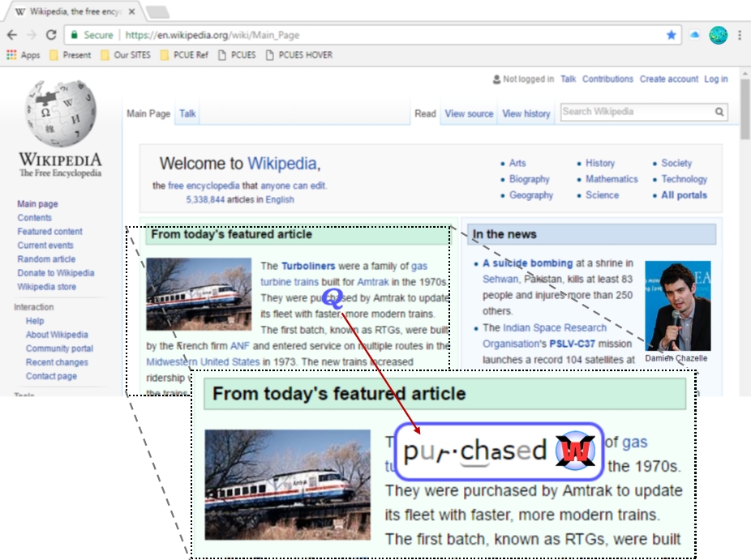The image size is (751, 560).
Task: Open the Contents sidebar link
Action: tap(35, 218)
